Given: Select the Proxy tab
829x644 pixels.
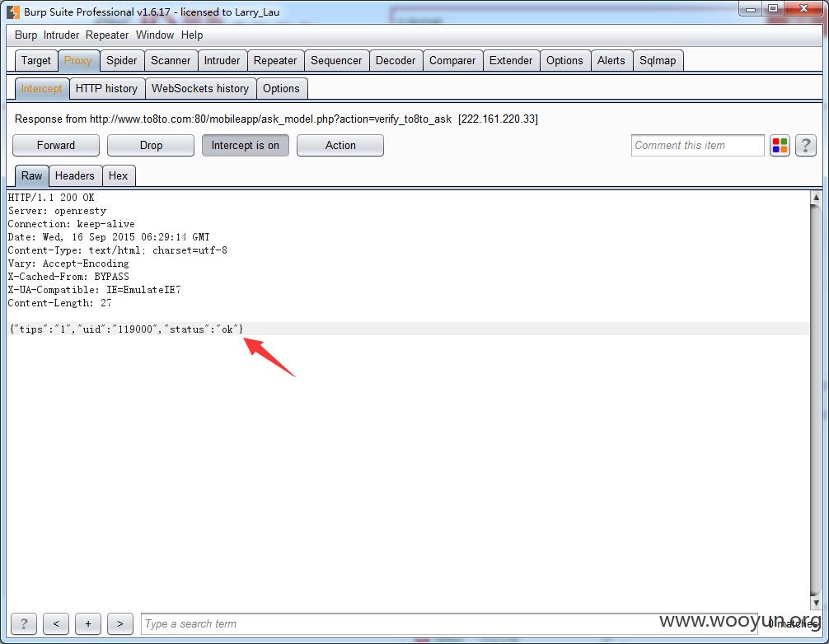Looking at the screenshot, I should click(x=78, y=61).
